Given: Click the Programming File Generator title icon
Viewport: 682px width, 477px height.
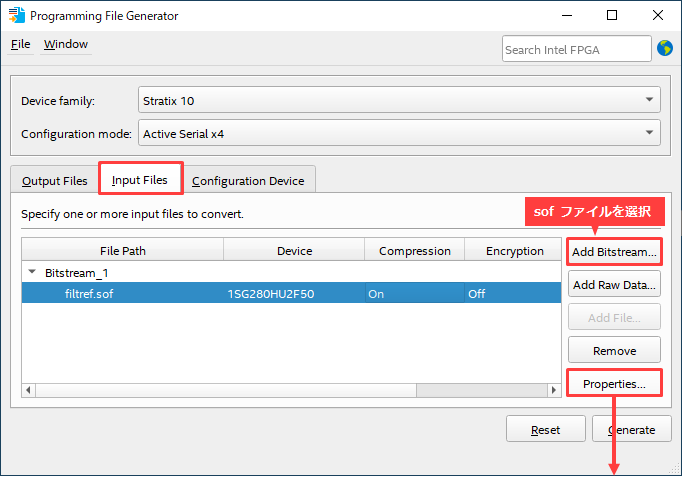Looking at the screenshot, I should [16, 16].
